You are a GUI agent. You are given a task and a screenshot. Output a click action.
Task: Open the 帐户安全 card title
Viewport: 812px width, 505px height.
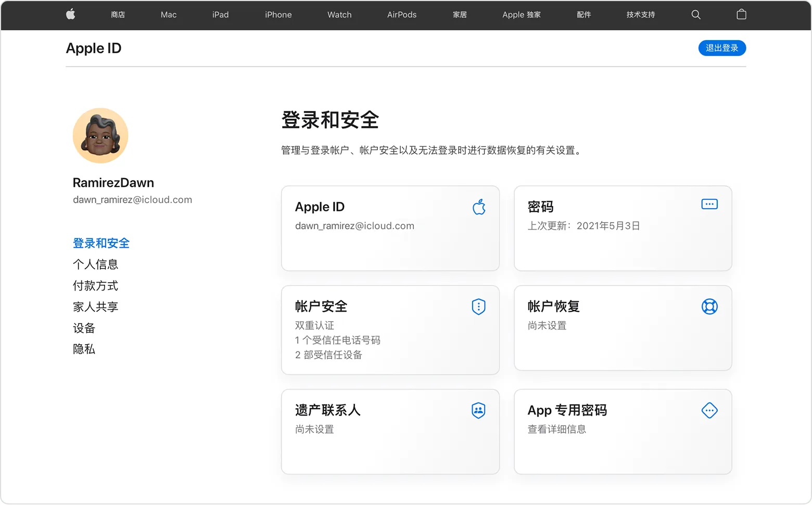pyautogui.click(x=321, y=307)
